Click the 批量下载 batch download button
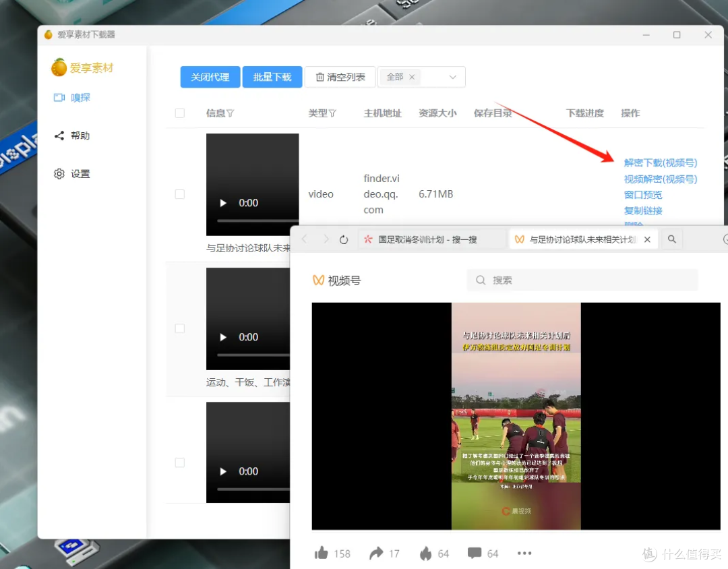 (272, 77)
